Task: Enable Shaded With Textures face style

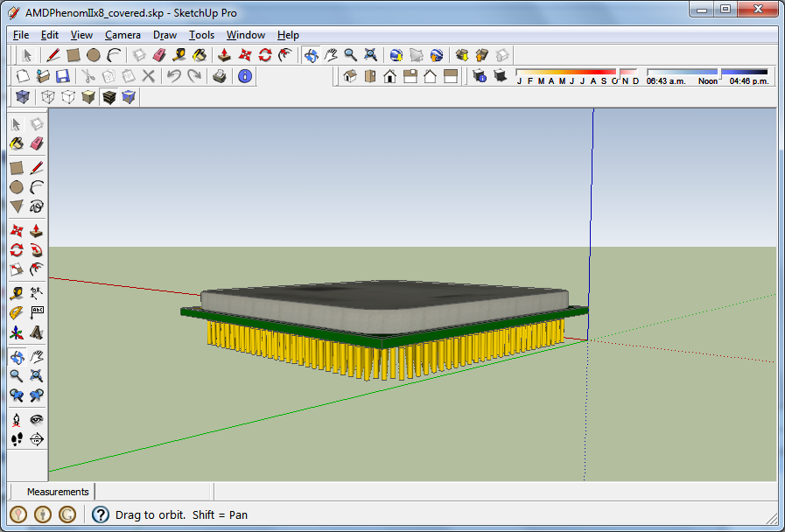Action: click(x=109, y=96)
